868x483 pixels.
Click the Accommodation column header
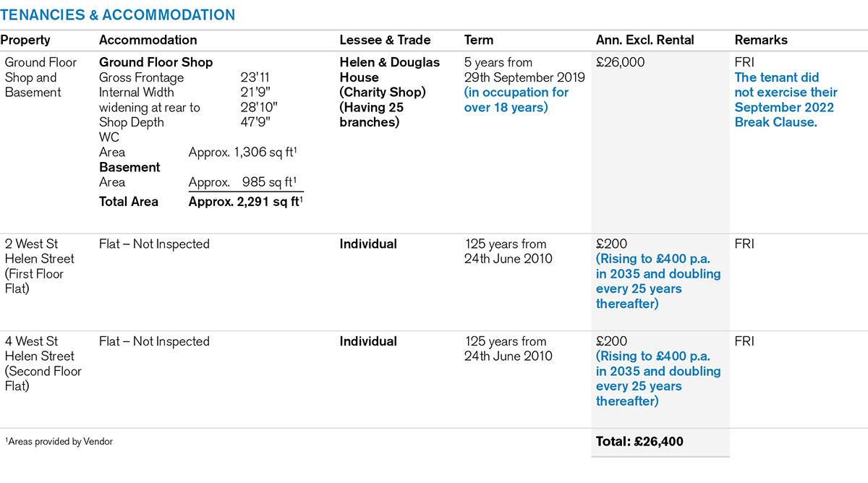[148, 40]
